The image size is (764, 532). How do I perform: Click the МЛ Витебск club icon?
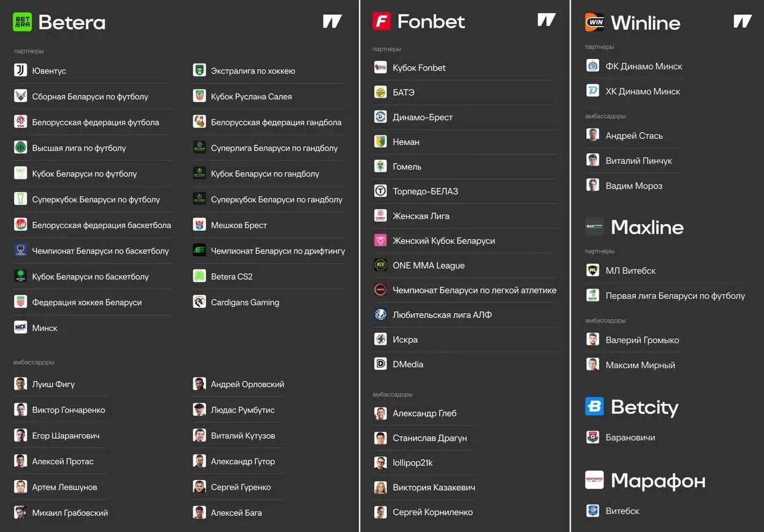click(593, 270)
